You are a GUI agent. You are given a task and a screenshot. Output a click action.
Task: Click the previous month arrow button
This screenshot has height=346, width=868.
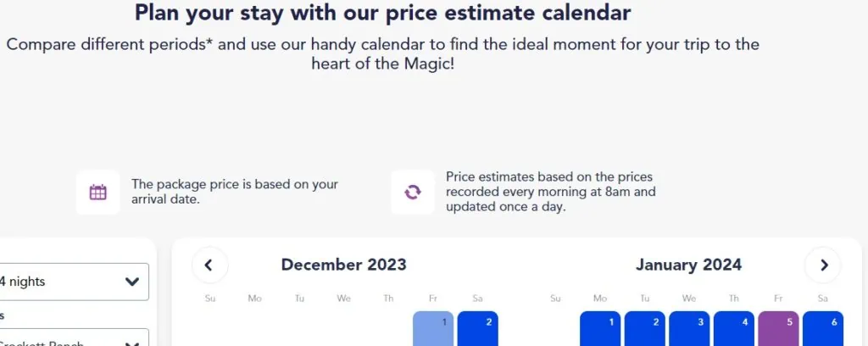[x=210, y=265]
